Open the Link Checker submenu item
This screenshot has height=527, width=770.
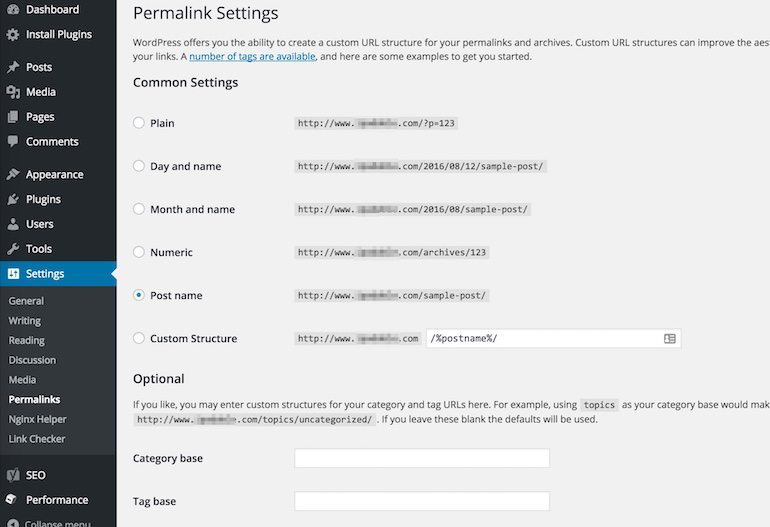pyautogui.click(x=37, y=439)
